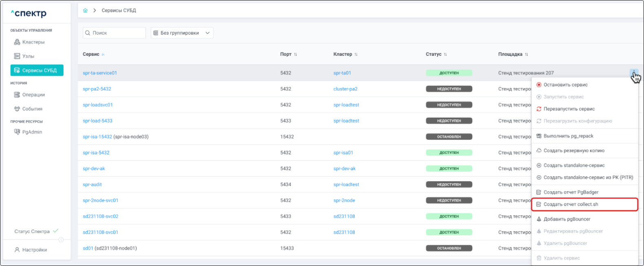Select Перезапустить сервис menu option
644x266 pixels.
click(569, 109)
